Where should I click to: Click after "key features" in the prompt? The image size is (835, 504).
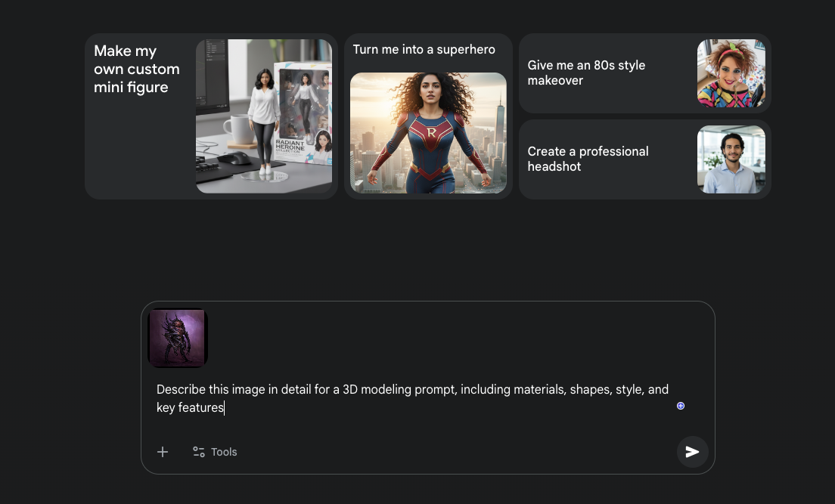[225, 408]
